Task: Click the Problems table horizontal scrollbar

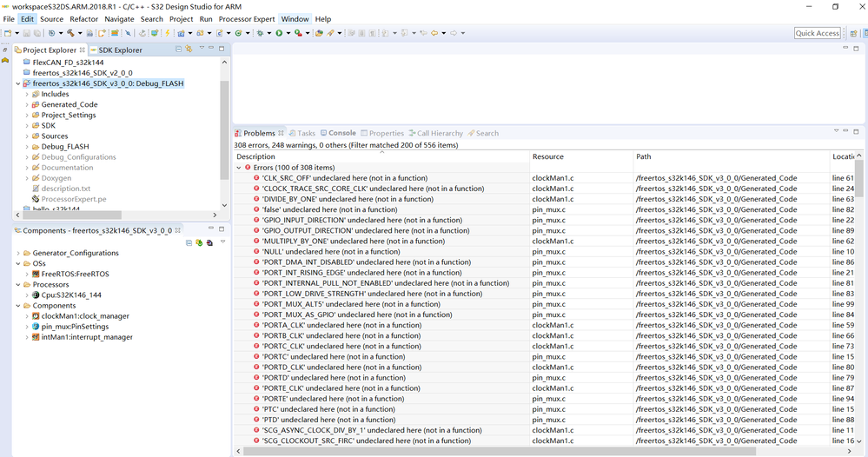Action: point(498,451)
